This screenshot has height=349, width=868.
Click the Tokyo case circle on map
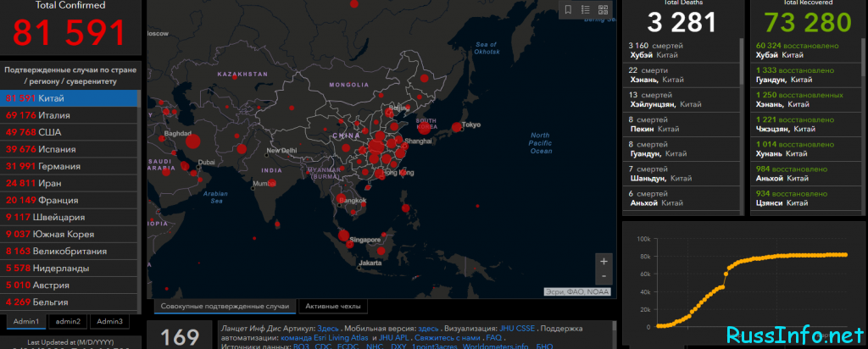[456, 128]
